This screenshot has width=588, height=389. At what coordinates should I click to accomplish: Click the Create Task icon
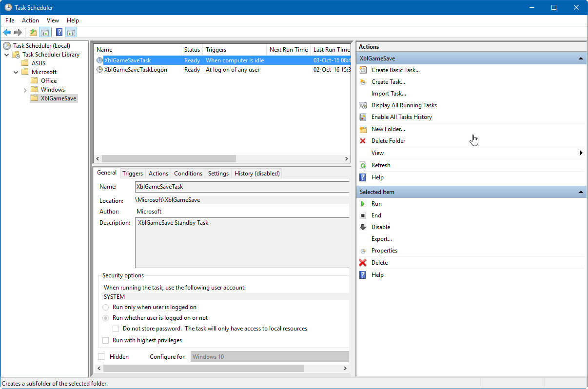click(x=363, y=81)
